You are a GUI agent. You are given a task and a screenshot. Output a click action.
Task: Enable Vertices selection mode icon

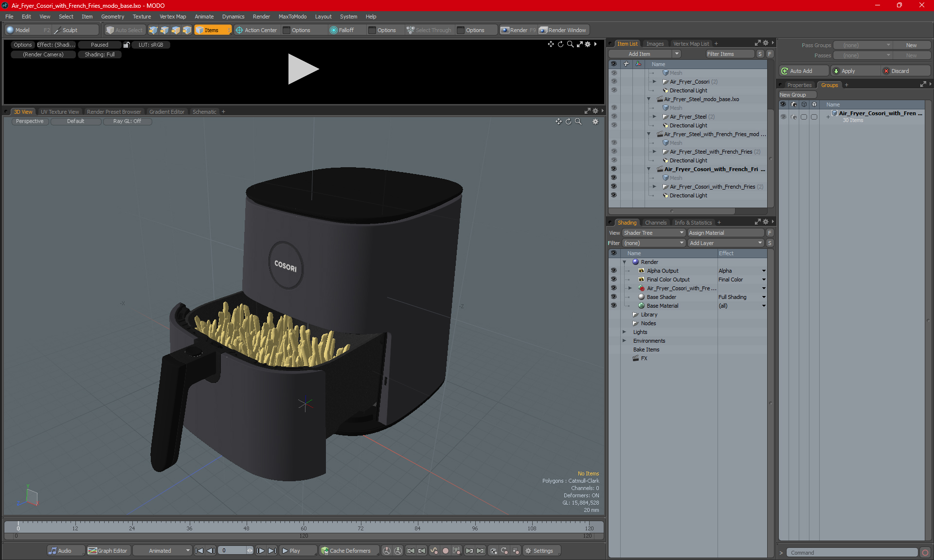pos(153,30)
